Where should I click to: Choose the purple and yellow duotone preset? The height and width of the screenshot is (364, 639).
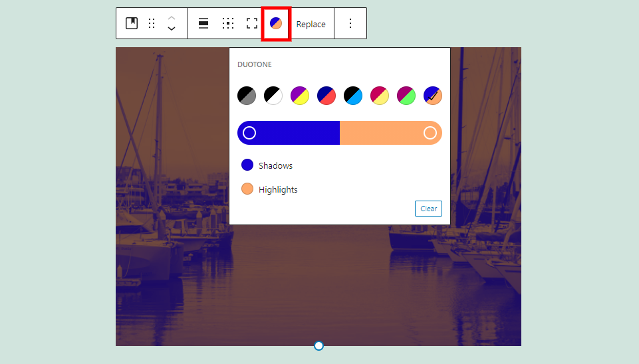300,96
